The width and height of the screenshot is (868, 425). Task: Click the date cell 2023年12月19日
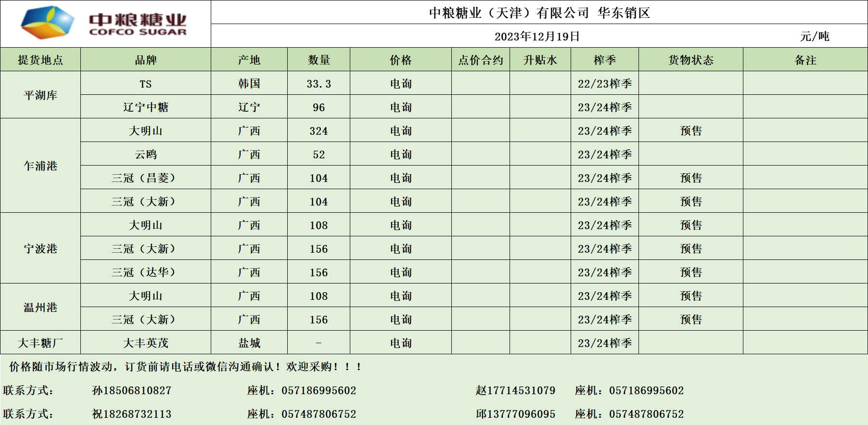point(537,37)
